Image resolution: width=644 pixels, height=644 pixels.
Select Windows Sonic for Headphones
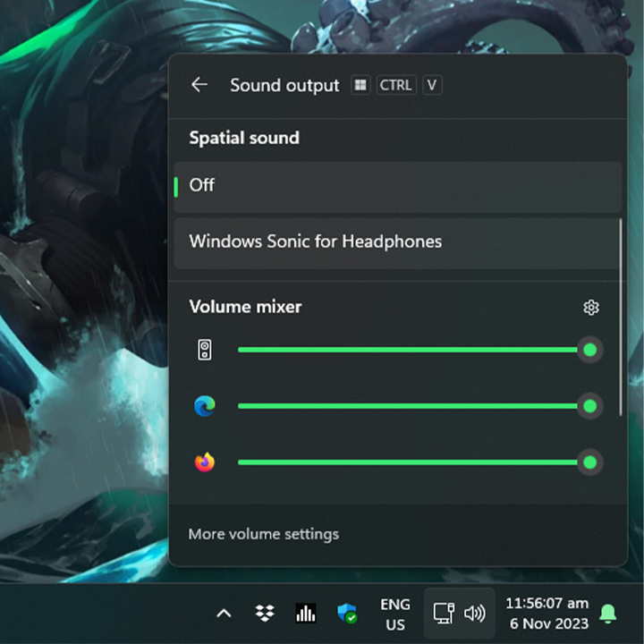[397, 243]
